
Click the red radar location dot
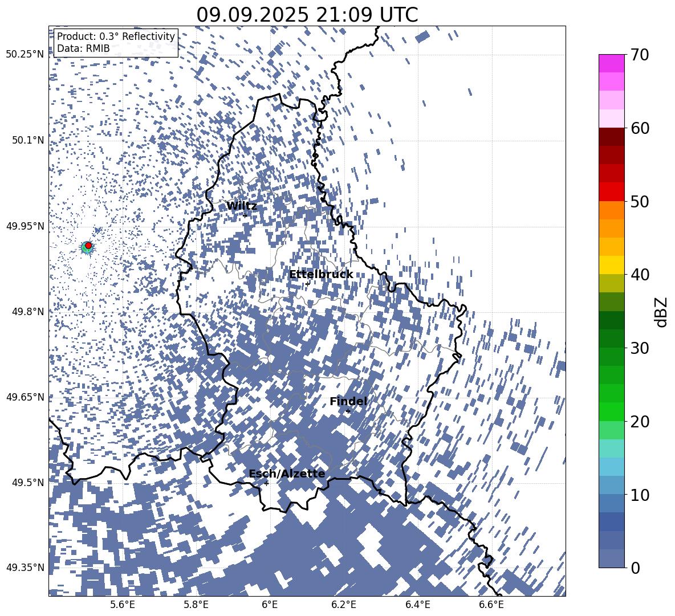88,246
